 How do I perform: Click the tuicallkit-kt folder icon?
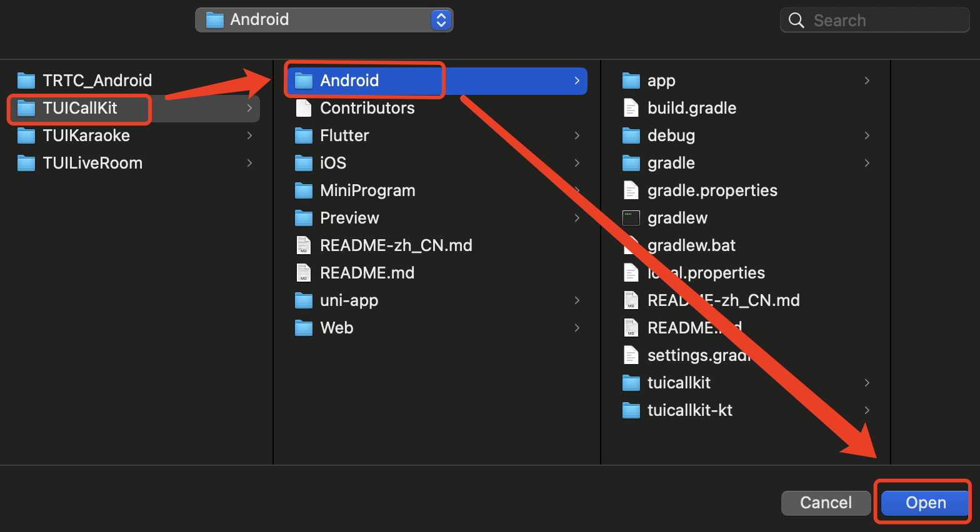tap(631, 410)
